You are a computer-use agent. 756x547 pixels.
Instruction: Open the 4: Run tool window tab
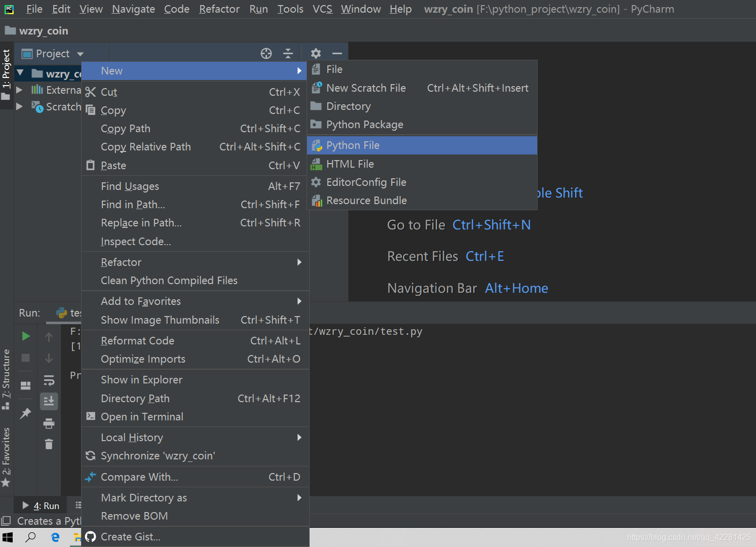coord(41,505)
